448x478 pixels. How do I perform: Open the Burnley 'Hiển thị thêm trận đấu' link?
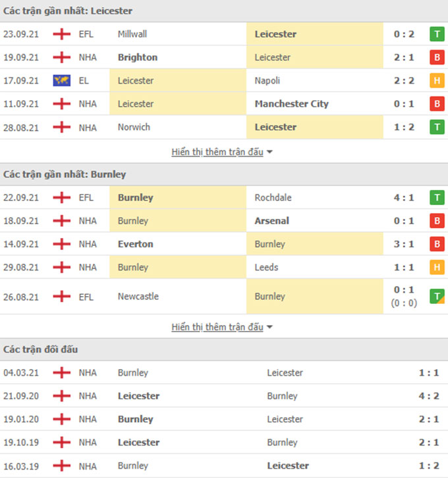pos(217,327)
